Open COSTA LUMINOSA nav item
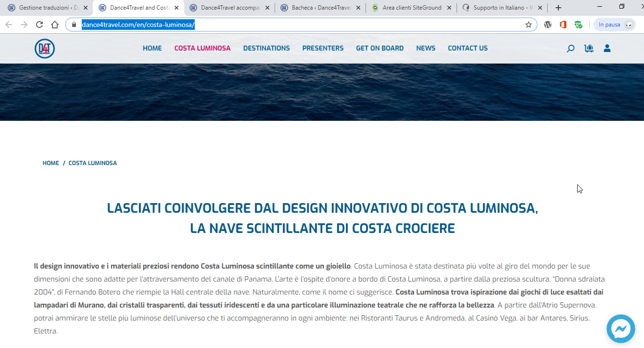Screen dimensions: 644x348 pyautogui.click(x=202, y=48)
